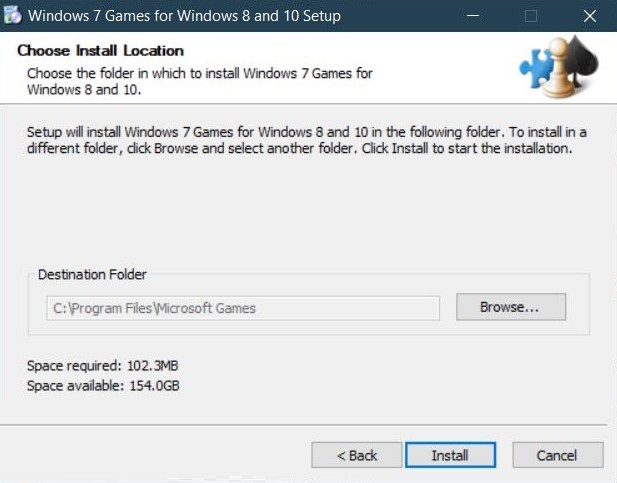Cancel the games setup
This screenshot has width=617, height=483.
(x=557, y=455)
